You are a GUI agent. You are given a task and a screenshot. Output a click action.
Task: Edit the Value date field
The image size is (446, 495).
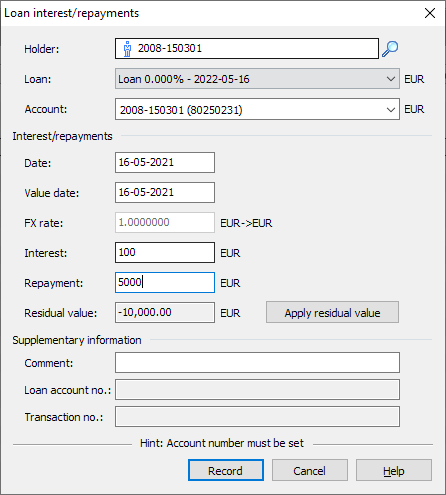point(165,193)
